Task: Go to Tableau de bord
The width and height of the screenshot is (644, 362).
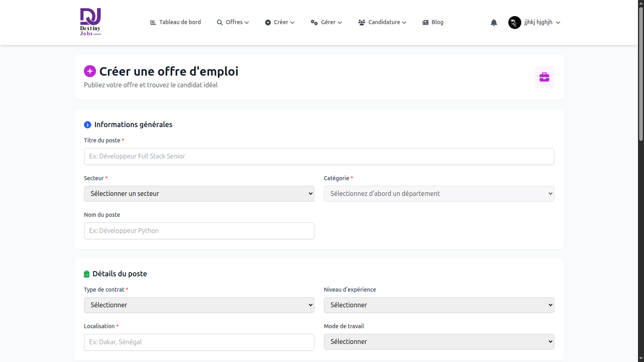Action: pyautogui.click(x=175, y=22)
